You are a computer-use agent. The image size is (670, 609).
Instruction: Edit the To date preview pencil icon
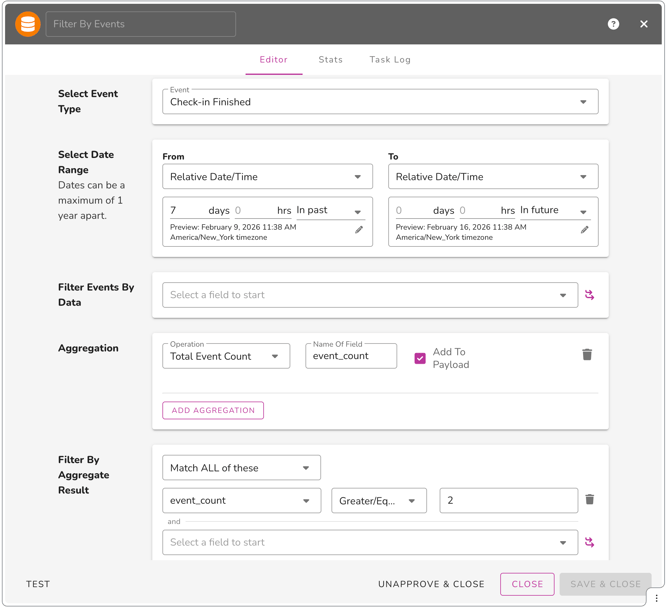(585, 230)
